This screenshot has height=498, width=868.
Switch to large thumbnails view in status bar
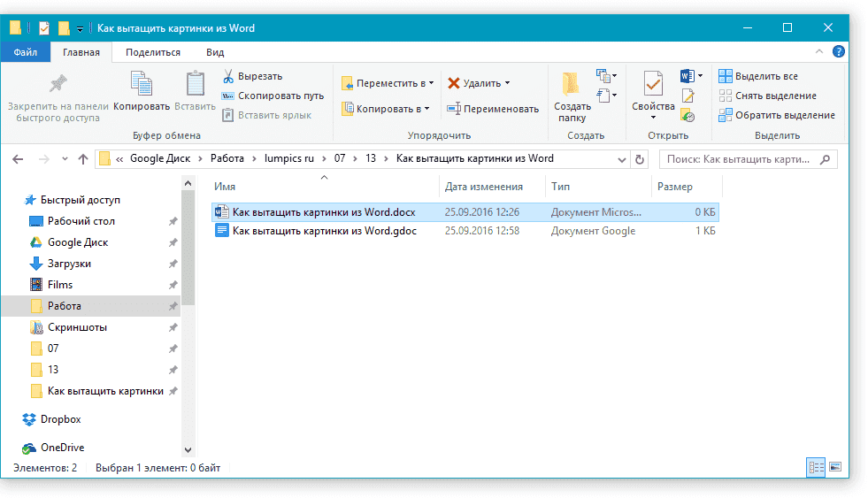833,466
